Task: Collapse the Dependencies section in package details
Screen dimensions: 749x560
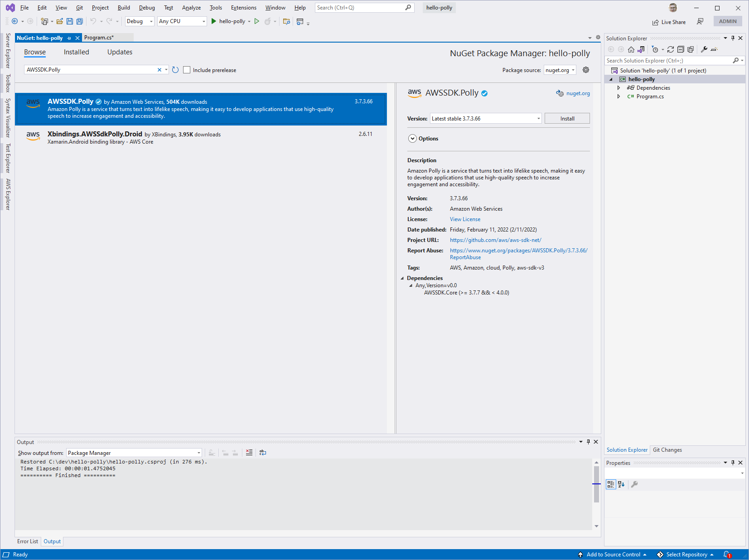Action: 402,278
